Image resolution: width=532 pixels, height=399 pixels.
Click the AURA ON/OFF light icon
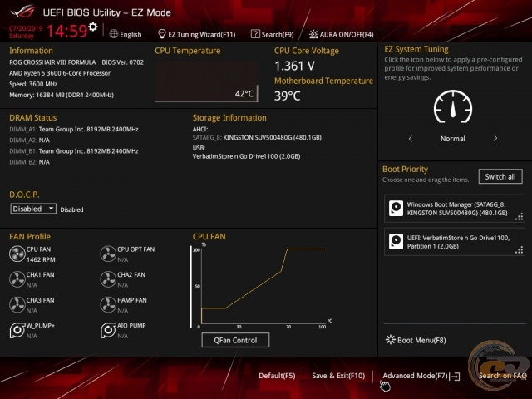tap(313, 34)
